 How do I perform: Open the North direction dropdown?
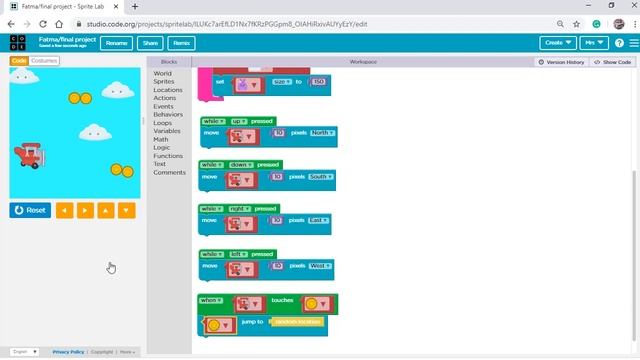pos(322,133)
